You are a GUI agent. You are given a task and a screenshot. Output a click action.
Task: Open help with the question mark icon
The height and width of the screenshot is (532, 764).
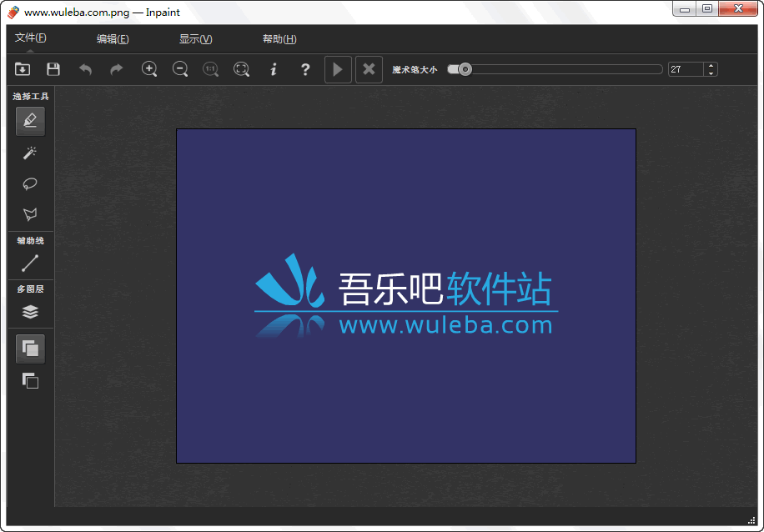[305, 69]
